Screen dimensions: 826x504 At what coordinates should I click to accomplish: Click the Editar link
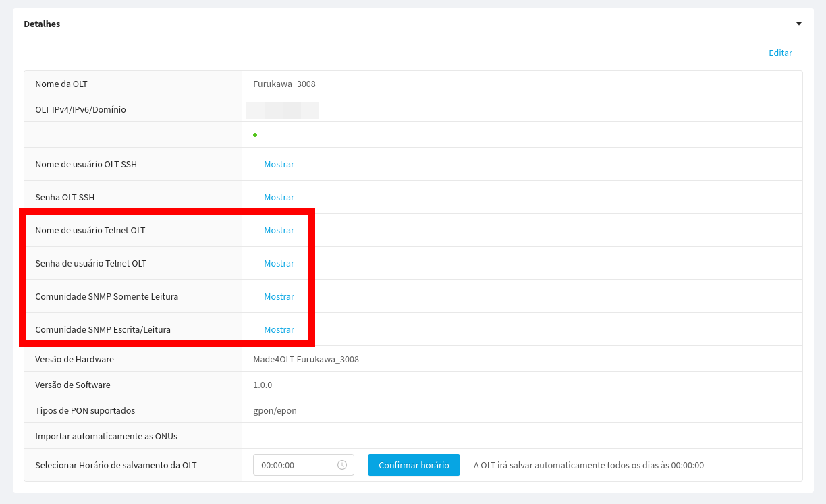click(x=780, y=53)
